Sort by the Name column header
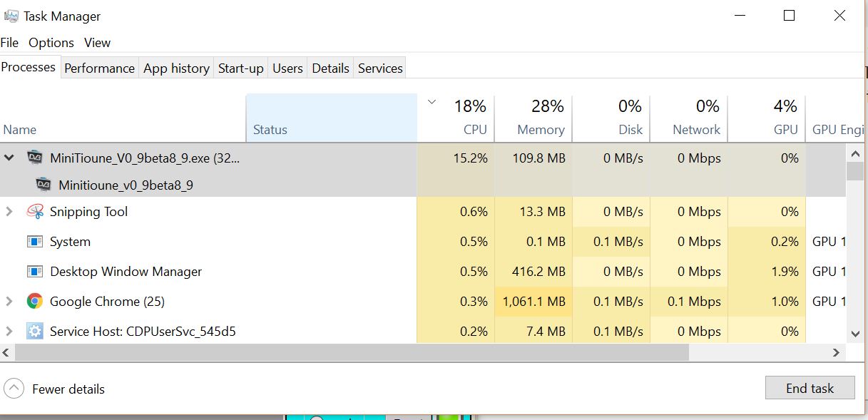The image size is (868, 420). (123, 118)
